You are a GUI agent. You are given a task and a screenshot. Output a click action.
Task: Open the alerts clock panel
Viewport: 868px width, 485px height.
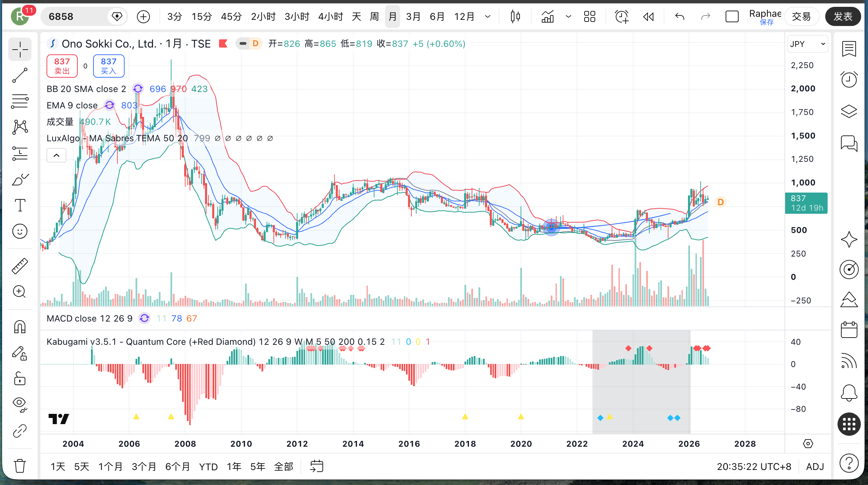(849, 80)
